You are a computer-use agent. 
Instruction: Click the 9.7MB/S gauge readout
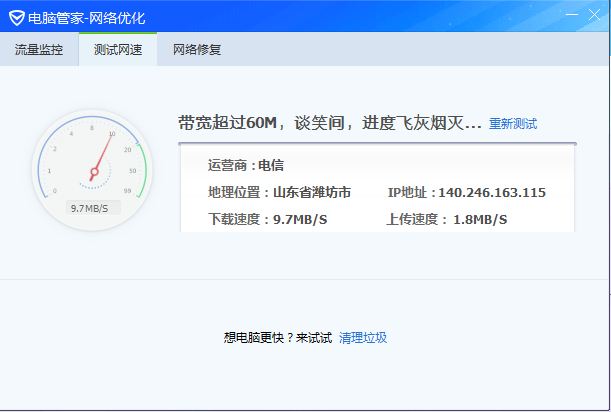(89, 209)
